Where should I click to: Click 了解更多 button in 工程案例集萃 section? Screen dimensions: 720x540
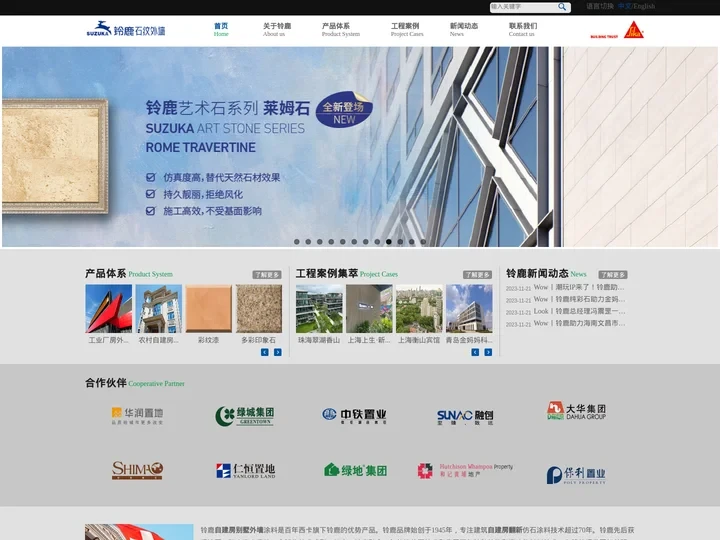pos(477,275)
